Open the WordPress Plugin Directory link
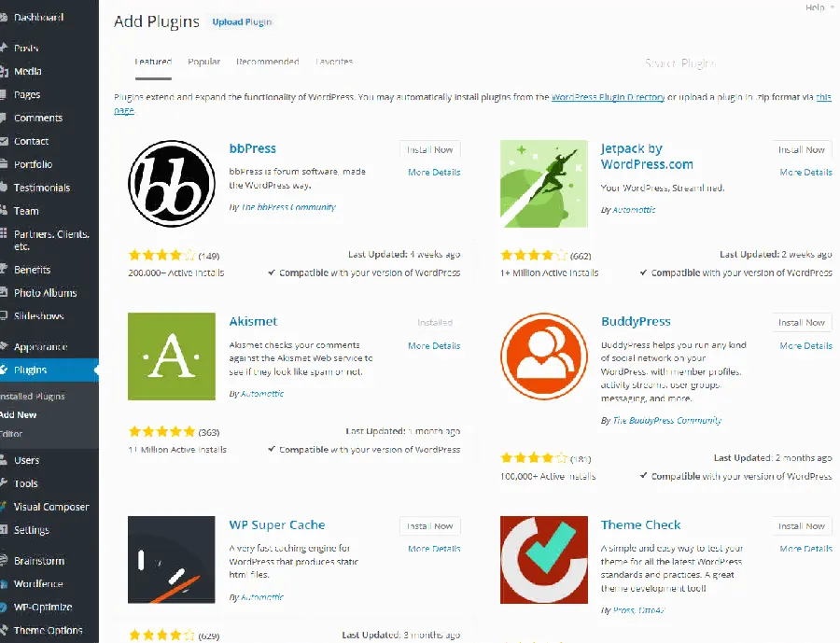 [x=608, y=97]
